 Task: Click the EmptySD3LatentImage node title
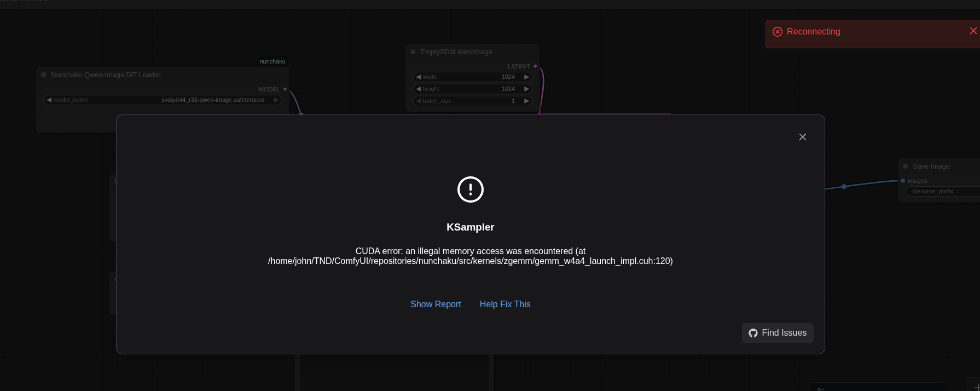pyautogui.click(x=456, y=52)
